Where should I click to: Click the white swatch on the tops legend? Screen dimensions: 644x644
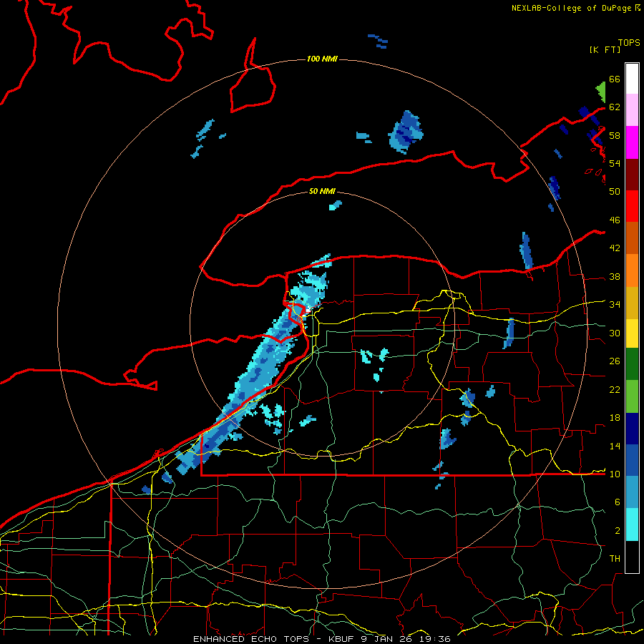632,79
